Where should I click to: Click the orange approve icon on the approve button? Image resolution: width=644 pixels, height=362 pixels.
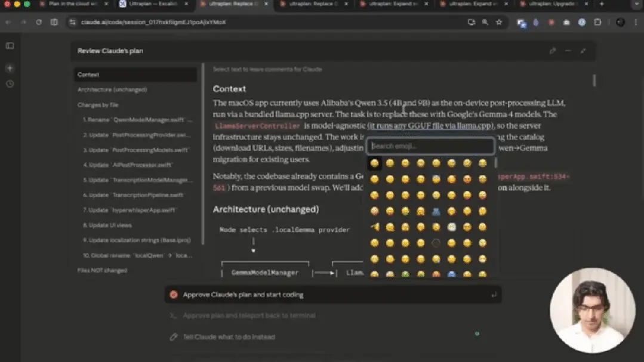173,294
